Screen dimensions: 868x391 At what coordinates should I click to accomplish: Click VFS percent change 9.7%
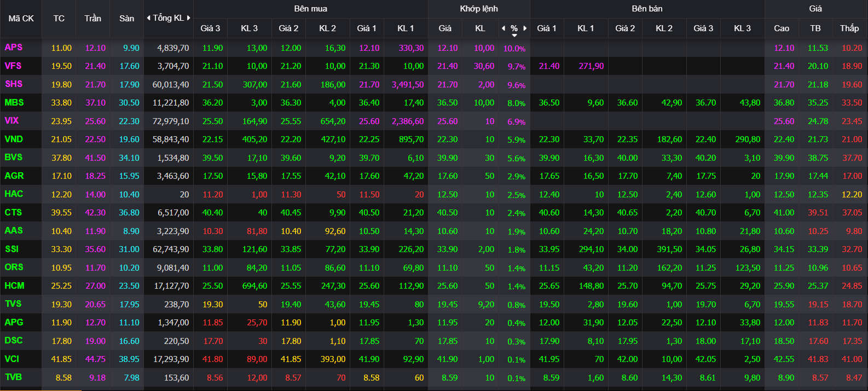coord(517,67)
